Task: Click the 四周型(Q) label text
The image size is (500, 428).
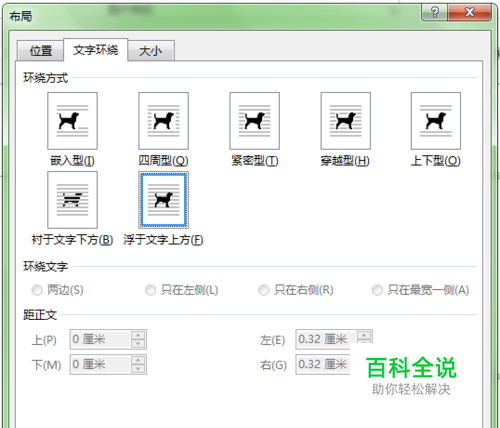Action: [x=163, y=161]
